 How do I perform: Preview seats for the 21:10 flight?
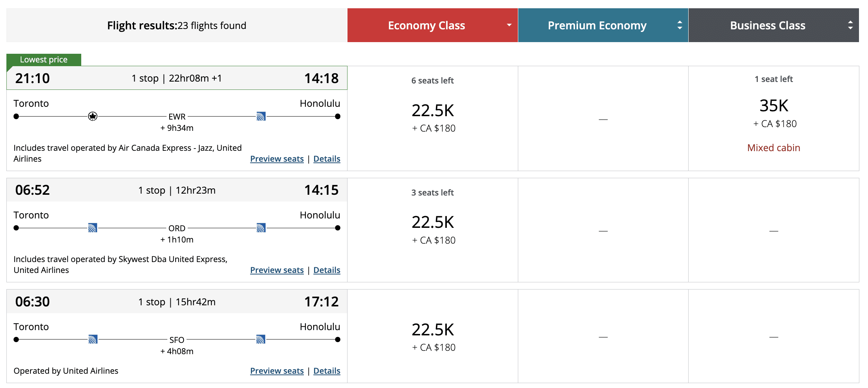277,159
